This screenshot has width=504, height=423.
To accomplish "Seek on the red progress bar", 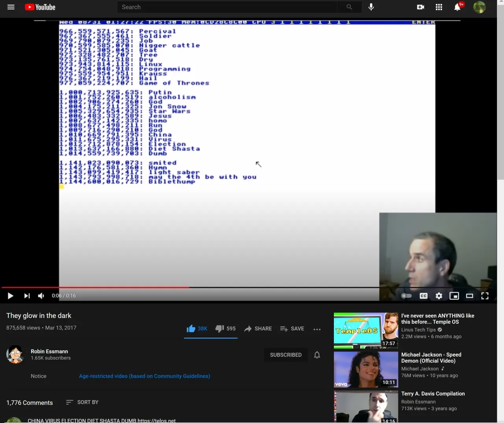I will [249, 288].
